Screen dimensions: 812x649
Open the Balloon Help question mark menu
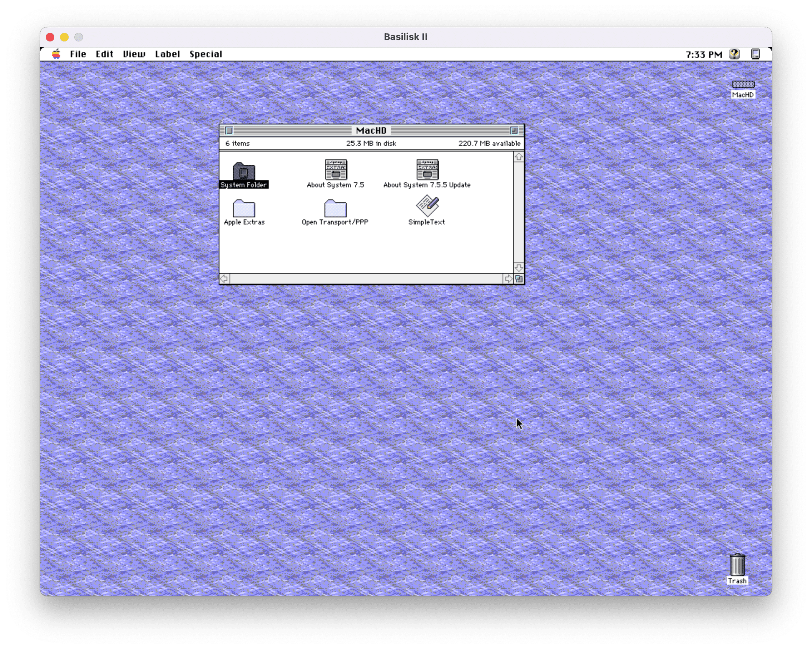click(734, 54)
